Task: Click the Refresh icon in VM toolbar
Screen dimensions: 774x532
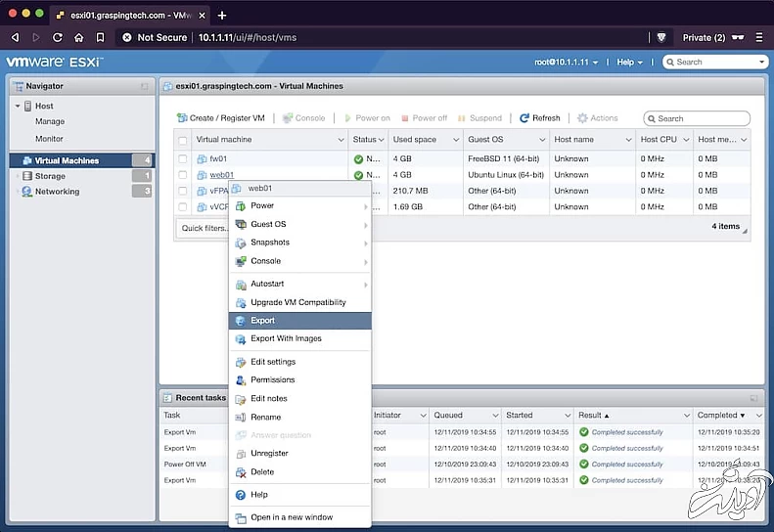Action: coord(524,118)
